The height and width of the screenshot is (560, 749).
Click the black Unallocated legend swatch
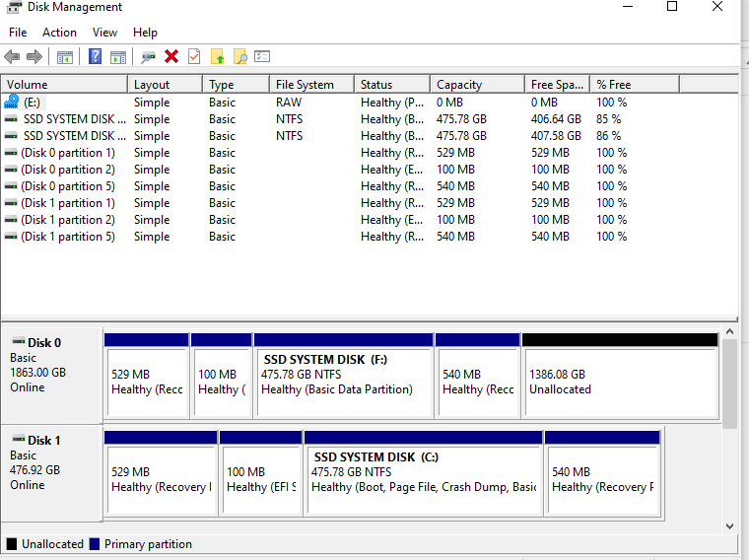pos(12,544)
